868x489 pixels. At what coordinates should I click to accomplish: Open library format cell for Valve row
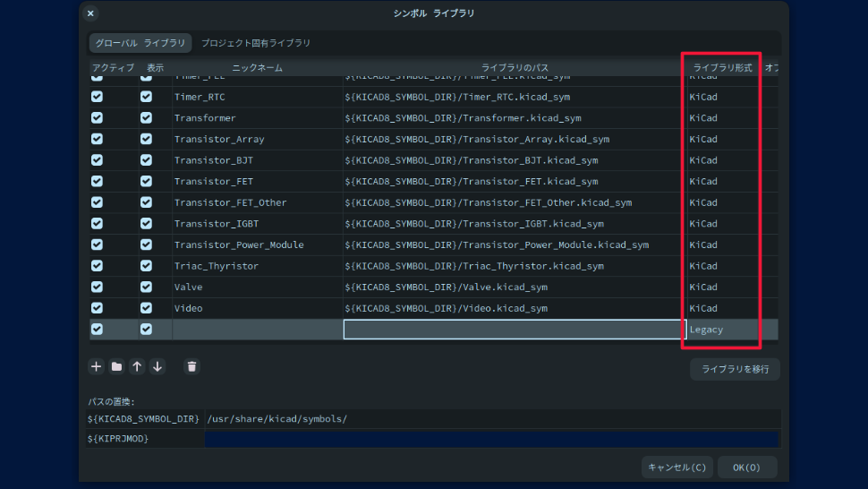pos(723,287)
